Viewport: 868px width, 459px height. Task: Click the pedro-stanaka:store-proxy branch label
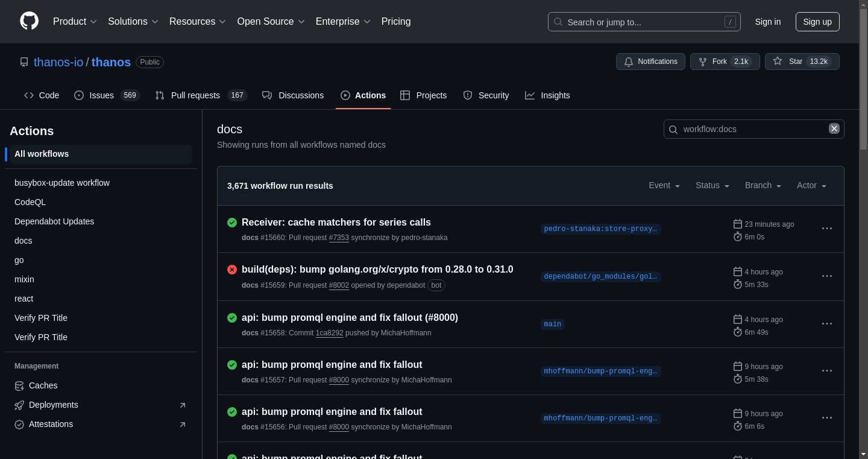click(x=600, y=229)
